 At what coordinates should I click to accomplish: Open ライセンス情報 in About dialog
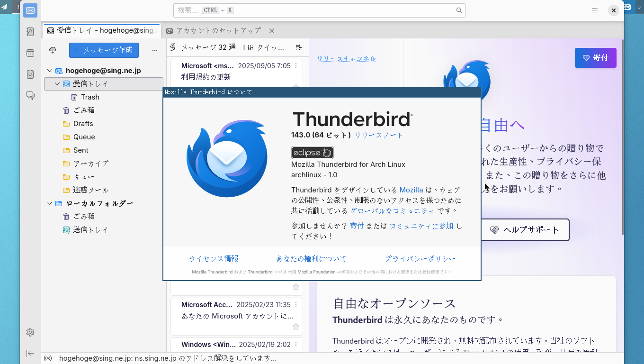(x=214, y=259)
